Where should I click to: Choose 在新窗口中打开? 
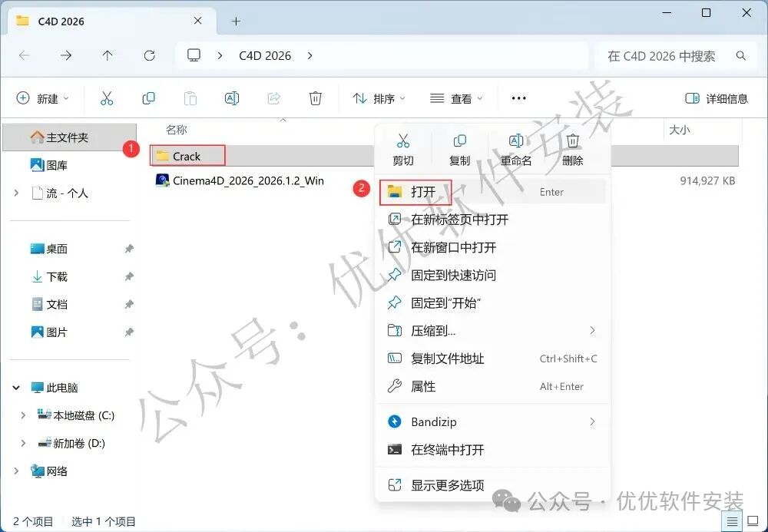click(x=493, y=247)
